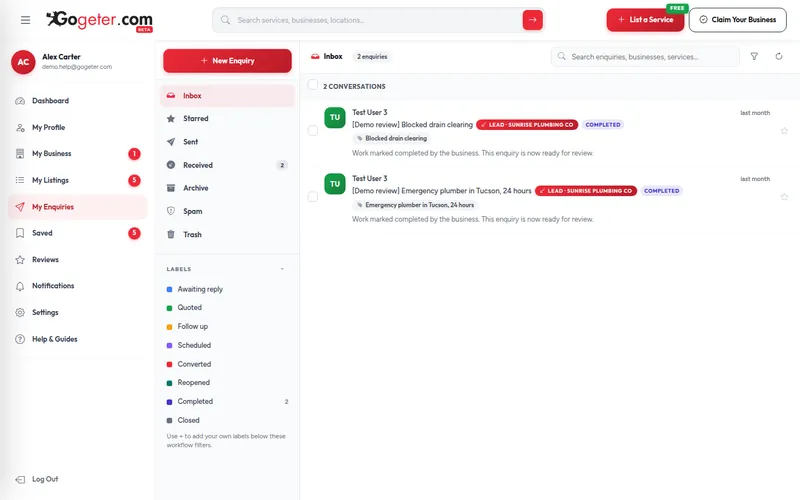Screen dimensions: 800x500
Task: Open the Reviews page
Action: [78, 260]
